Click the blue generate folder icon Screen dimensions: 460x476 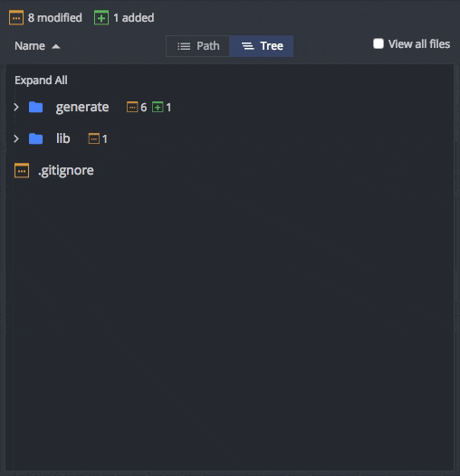tap(36, 107)
